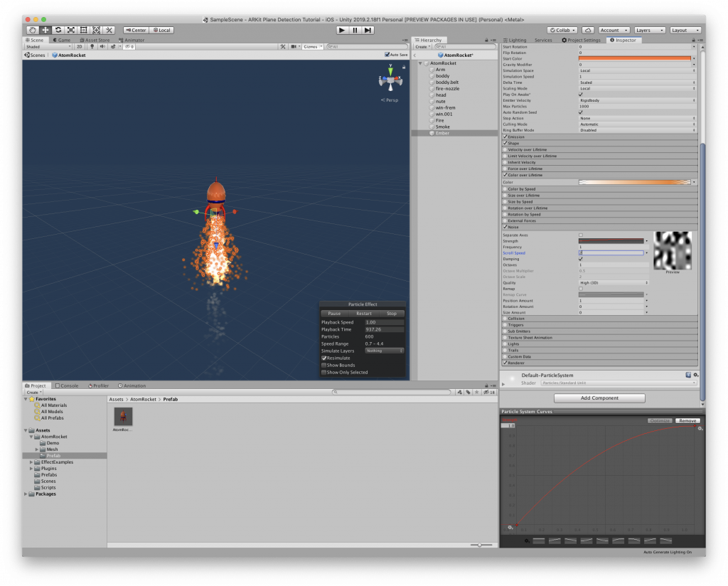Screen dimensions: 728x586
Task: Collapse the AtomRocket hierarchy root
Action: [x=421, y=63]
